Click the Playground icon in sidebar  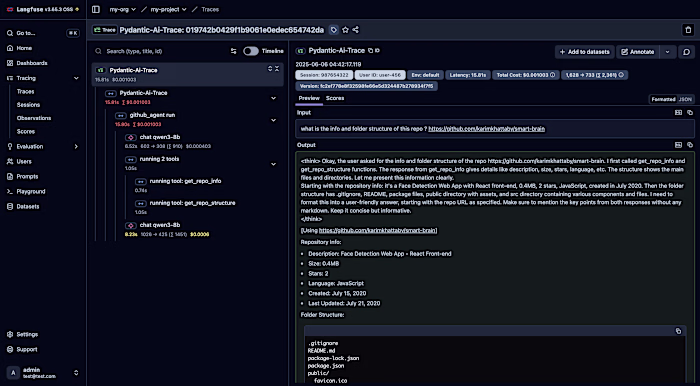10,191
